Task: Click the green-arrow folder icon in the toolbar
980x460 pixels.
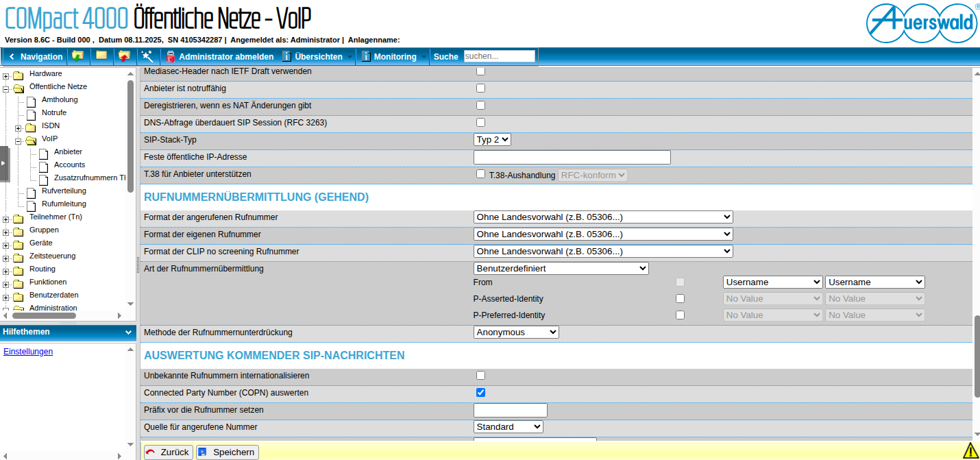Action: point(78,56)
